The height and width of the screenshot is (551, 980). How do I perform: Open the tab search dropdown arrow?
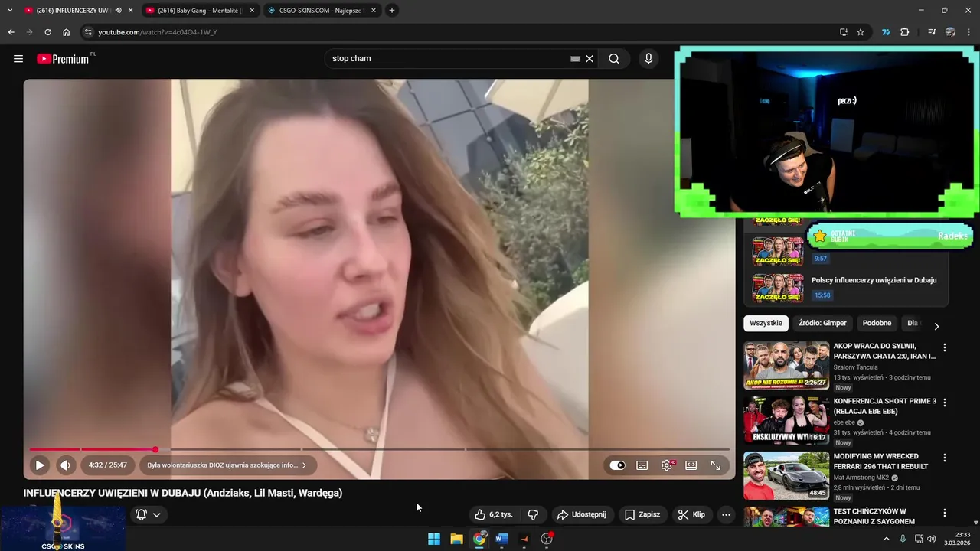pos(10,11)
